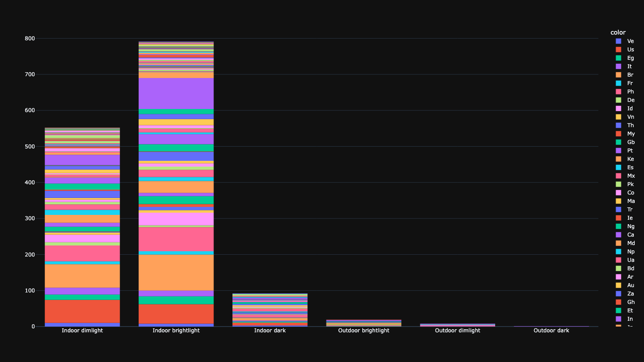This screenshot has width=644, height=362.
Task: Click the Indoor dark axis label
Action: (270, 331)
